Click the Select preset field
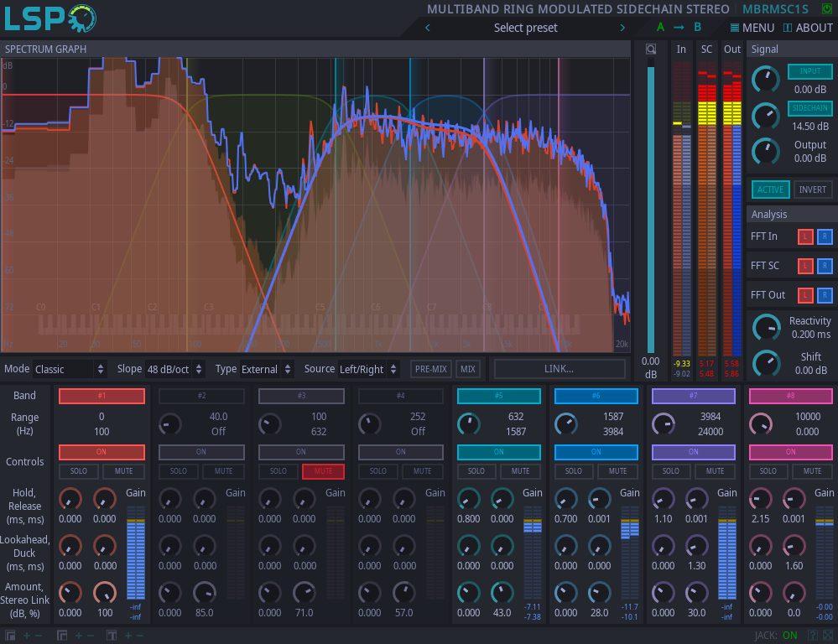838x644 pixels. pos(525,28)
